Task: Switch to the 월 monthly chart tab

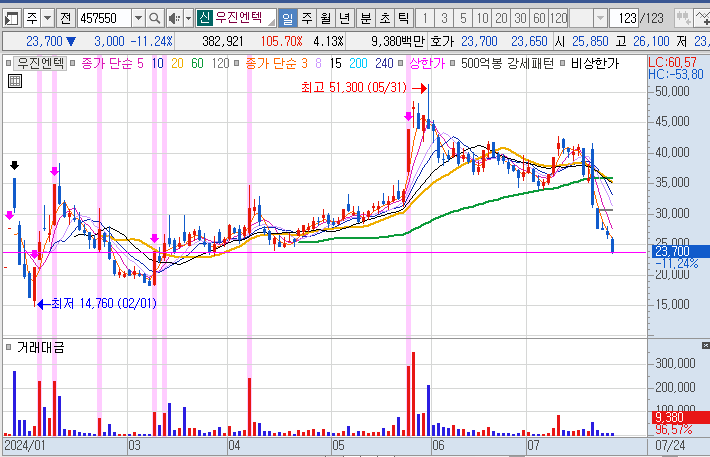Action: (326, 19)
